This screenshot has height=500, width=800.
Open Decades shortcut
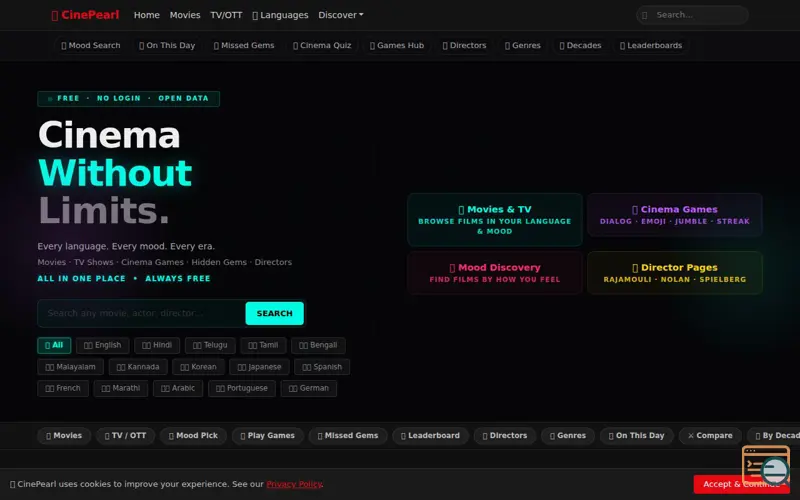580,45
